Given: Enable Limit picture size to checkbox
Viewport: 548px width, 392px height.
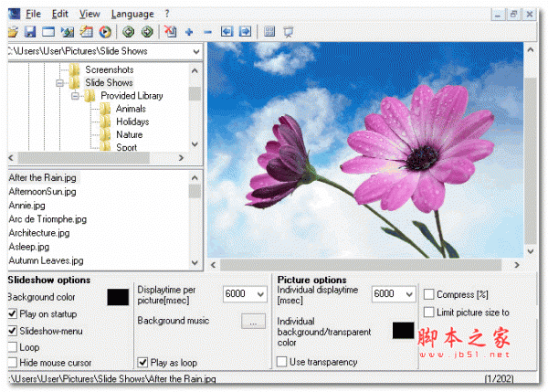Looking at the screenshot, I should (x=429, y=312).
